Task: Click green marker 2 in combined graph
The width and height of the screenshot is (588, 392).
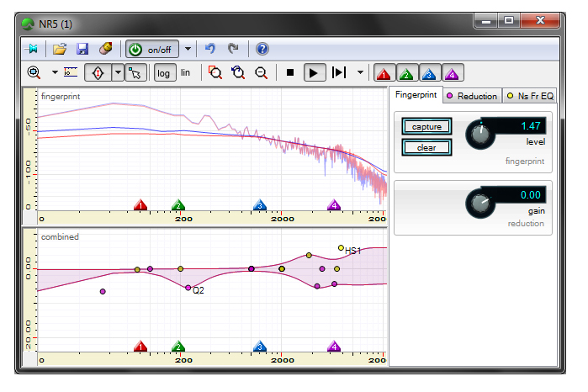Action: click(x=178, y=347)
